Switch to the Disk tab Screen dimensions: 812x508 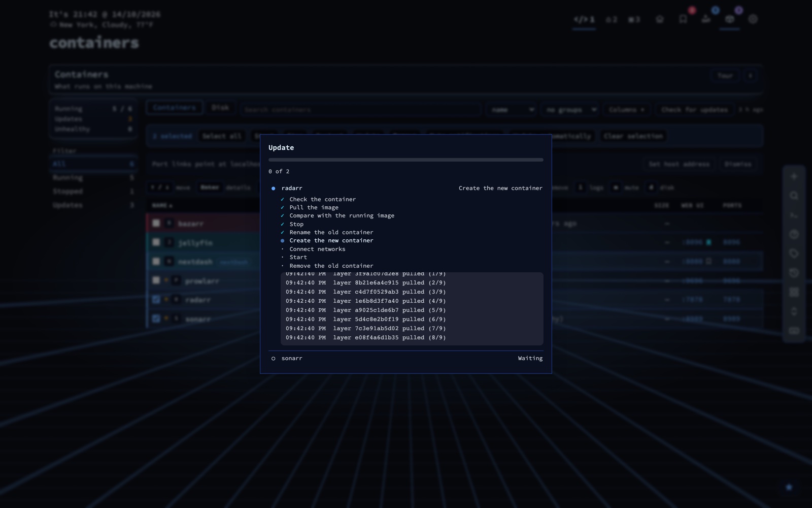coord(220,108)
